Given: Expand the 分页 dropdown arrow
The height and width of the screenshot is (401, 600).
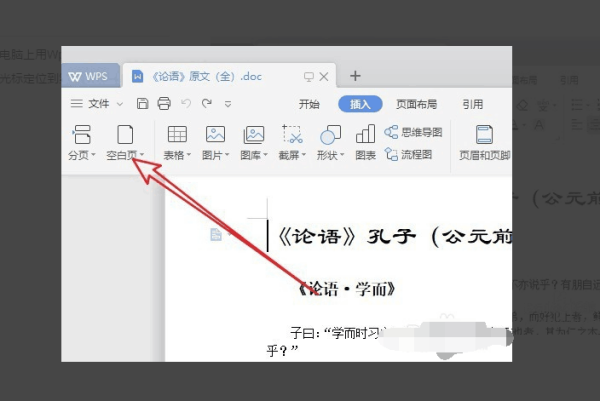Looking at the screenshot, I should [93, 155].
